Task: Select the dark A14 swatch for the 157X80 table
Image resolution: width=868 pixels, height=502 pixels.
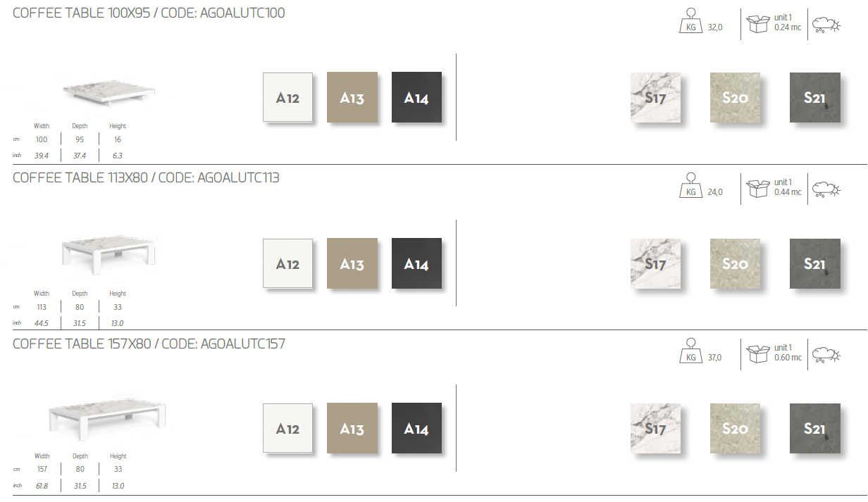Action: point(416,428)
